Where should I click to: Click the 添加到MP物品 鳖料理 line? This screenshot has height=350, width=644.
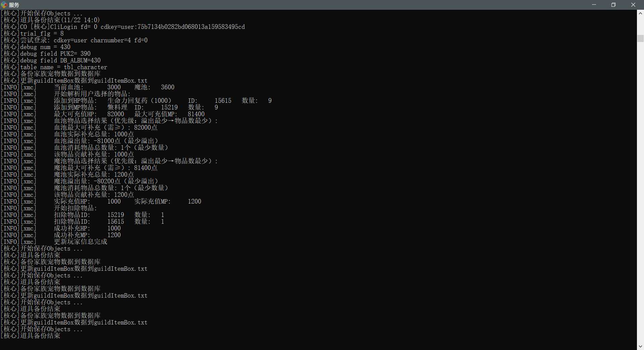[x=109, y=107]
